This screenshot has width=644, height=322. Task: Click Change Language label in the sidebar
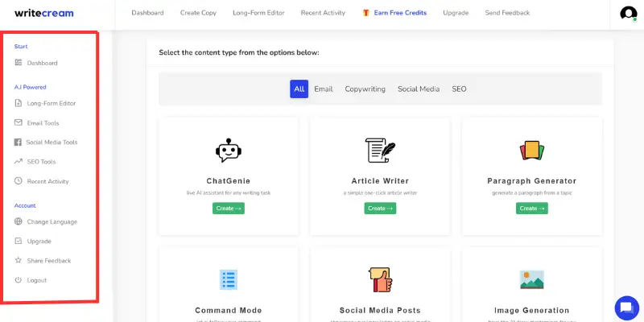point(52,222)
